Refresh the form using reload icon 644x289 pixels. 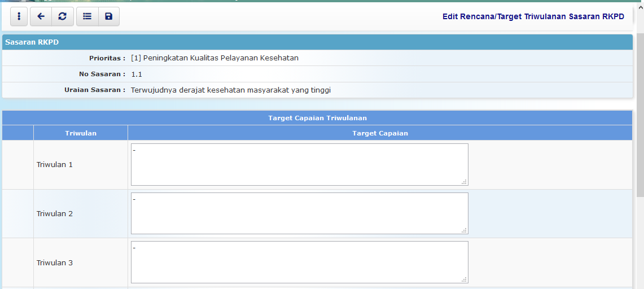(62, 16)
